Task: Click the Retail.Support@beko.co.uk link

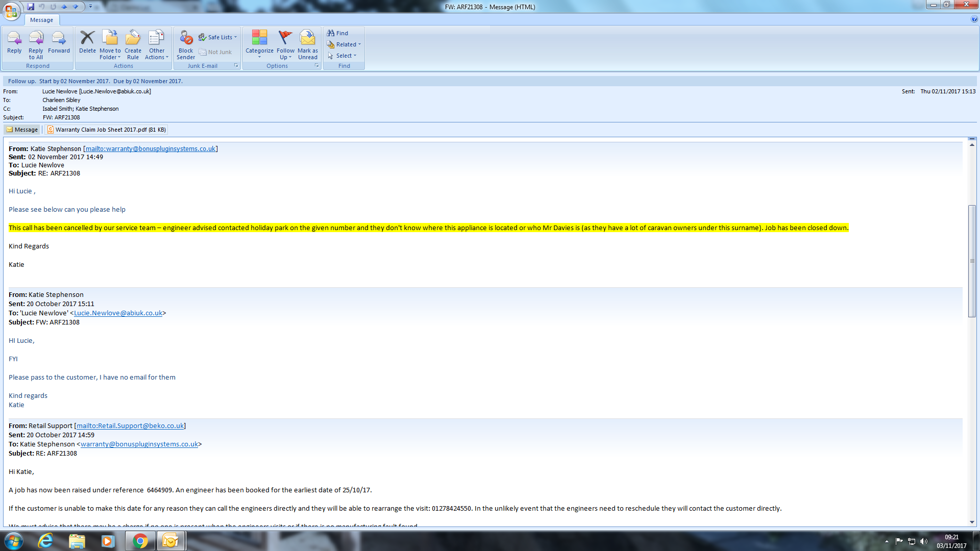Action: click(x=130, y=426)
